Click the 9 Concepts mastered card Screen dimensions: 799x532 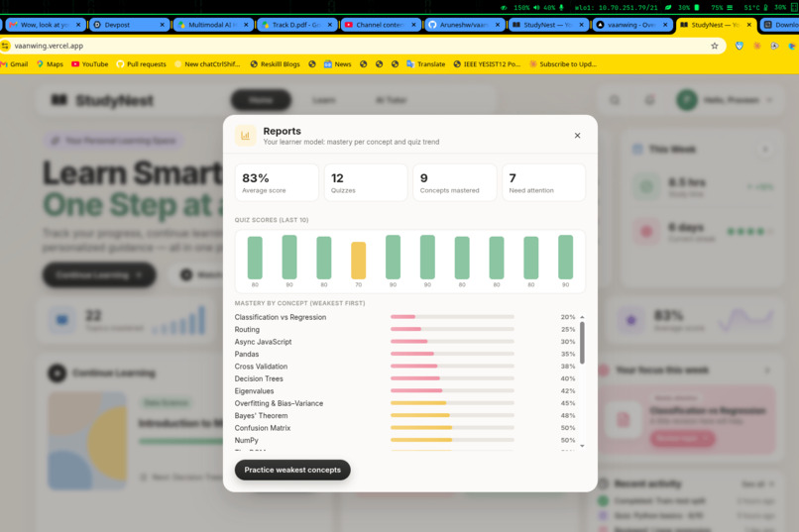[x=455, y=182]
